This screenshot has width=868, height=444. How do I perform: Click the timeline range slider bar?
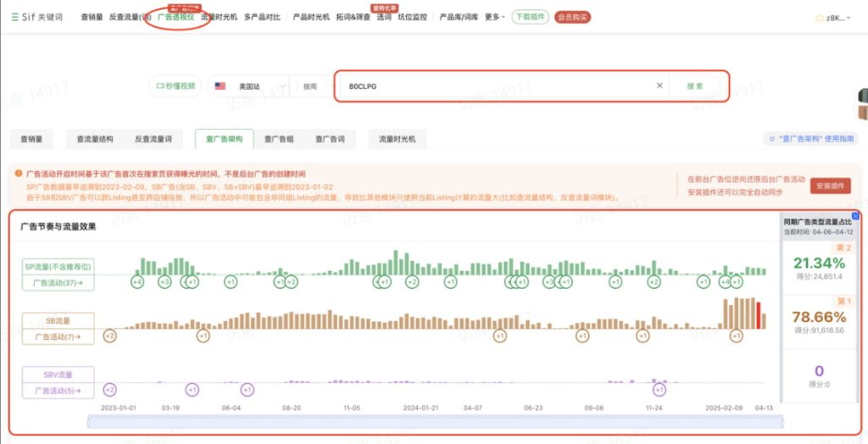point(435,421)
